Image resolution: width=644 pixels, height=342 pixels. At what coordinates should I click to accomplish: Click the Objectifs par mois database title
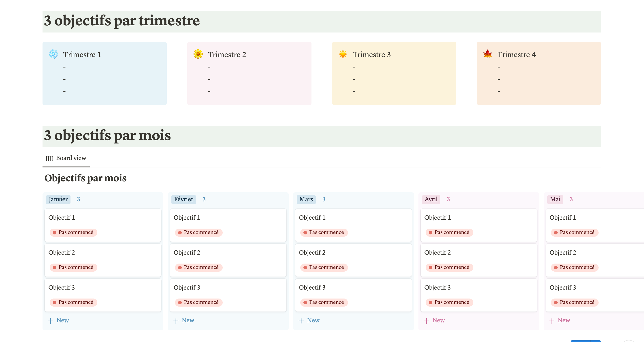(x=85, y=178)
